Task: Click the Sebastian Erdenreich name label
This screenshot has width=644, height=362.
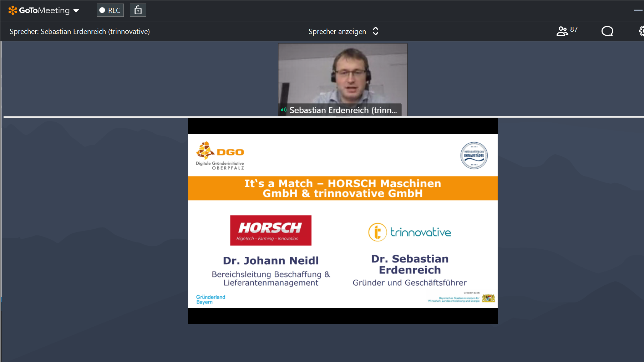Action: (x=343, y=110)
